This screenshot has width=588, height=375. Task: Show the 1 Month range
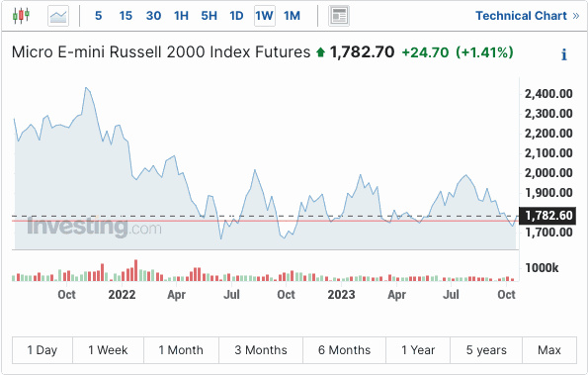[181, 350]
